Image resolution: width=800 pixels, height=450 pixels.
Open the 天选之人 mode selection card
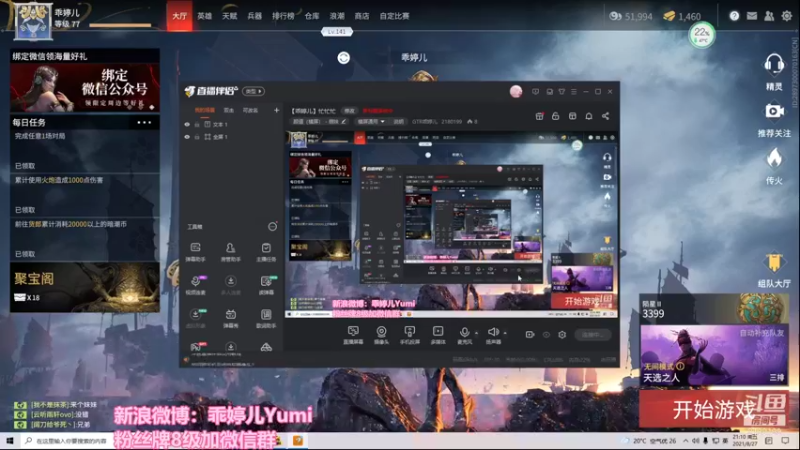(x=714, y=356)
